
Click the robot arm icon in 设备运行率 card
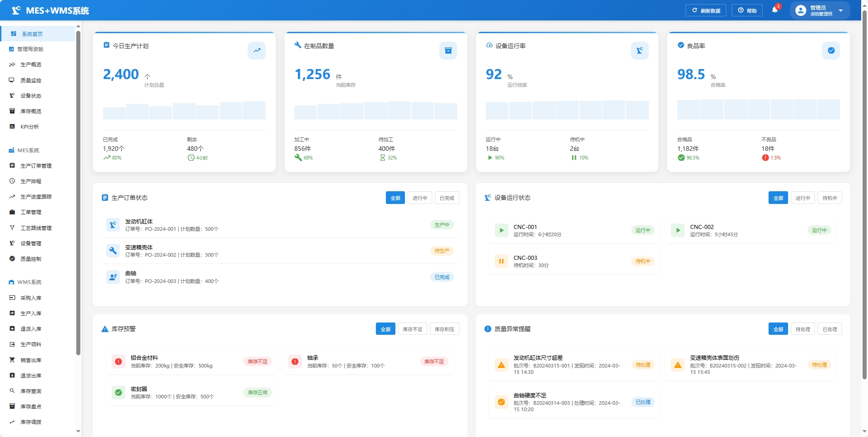click(640, 50)
